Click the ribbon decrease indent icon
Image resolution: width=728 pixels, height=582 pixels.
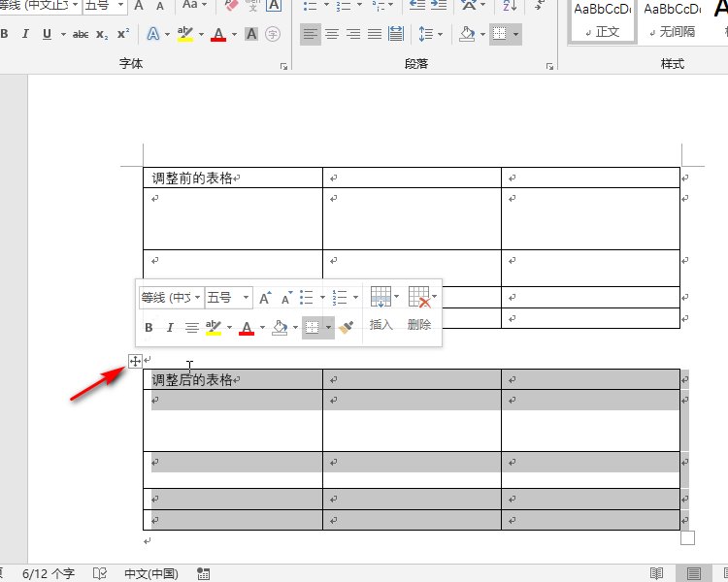[417, 6]
